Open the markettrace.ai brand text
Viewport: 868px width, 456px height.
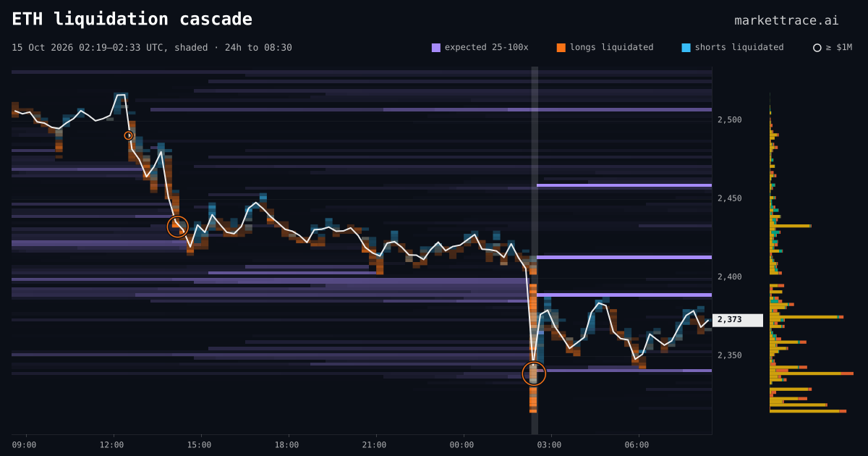[x=787, y=20]
